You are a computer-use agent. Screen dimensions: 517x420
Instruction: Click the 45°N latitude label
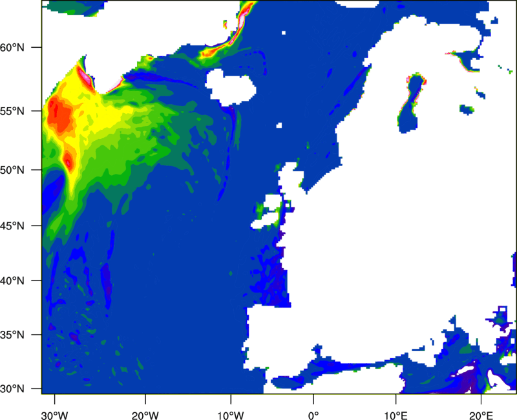pos(12,226)
